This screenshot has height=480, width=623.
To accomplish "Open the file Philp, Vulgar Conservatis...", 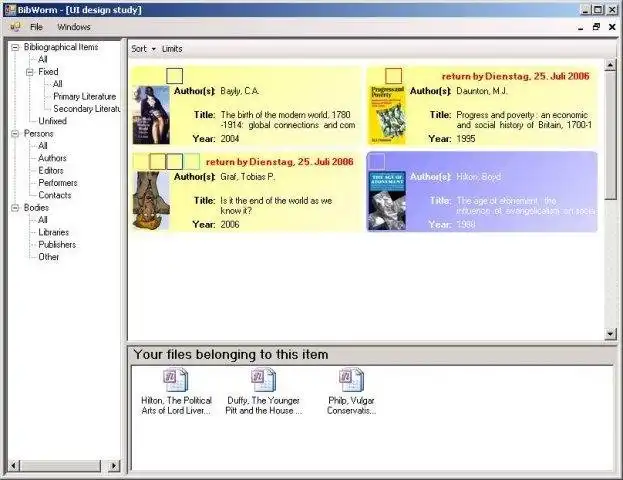I will click(x=351, y=391).
